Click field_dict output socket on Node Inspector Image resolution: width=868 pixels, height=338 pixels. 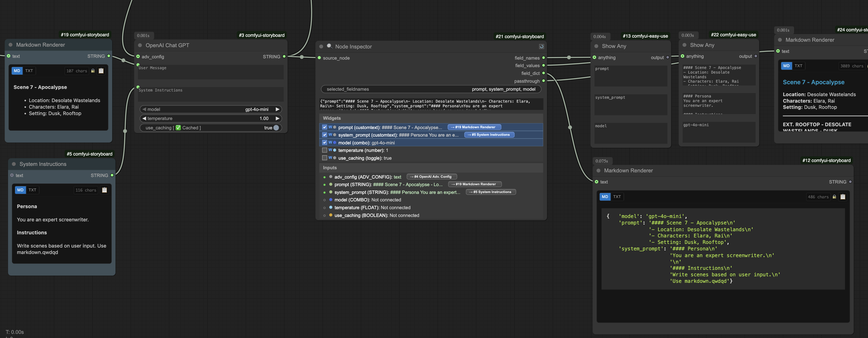(x=543, y=73)
